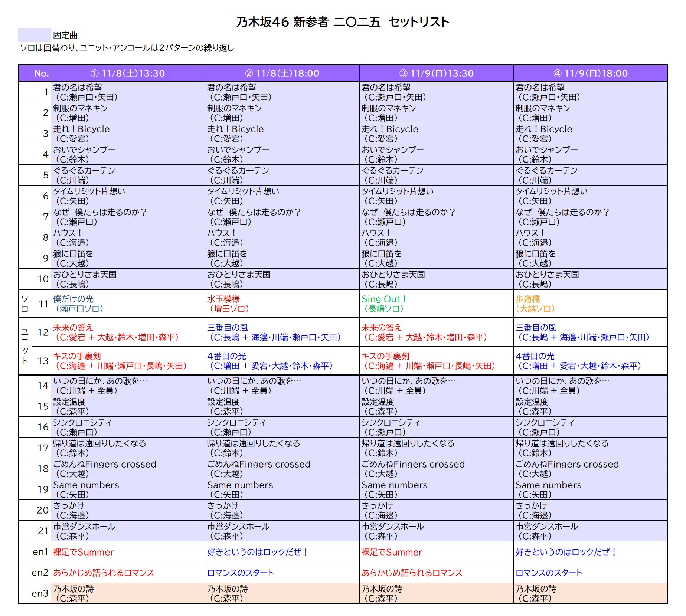
Task: Select 4番目の光 in the ④ 11/9 18:00 column
Action: [x=591, y=361]
